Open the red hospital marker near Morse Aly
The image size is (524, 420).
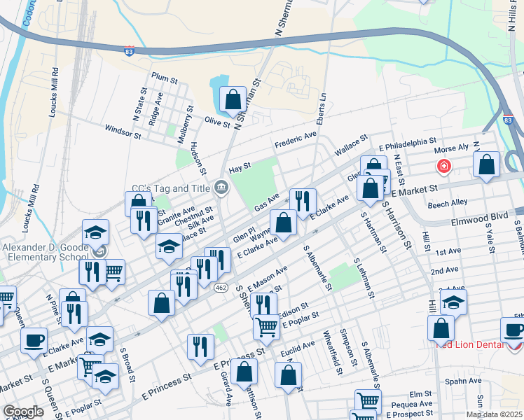[x=444, y=167]
